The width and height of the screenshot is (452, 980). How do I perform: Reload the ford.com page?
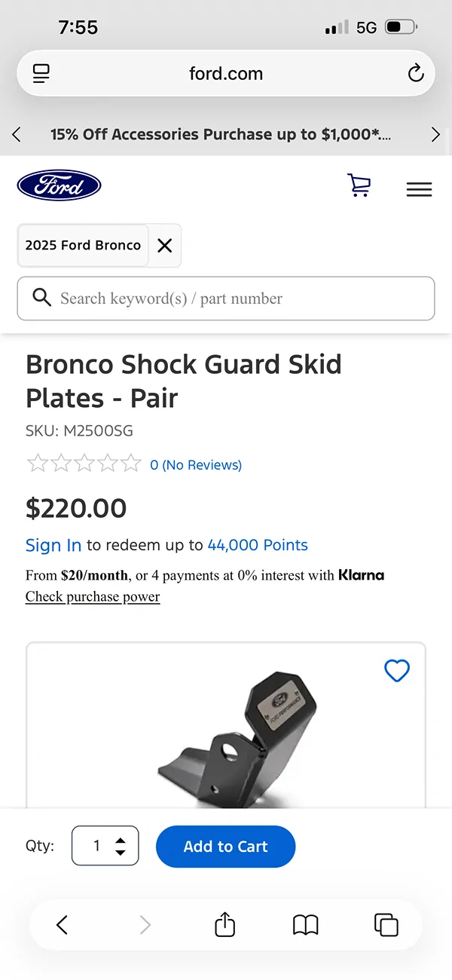click(415, 73)
